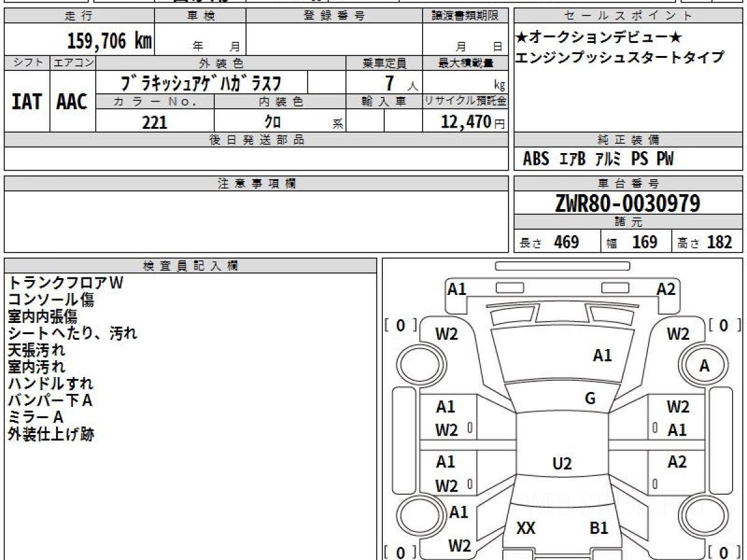The image size is (747, 560).
Task: Select the inspector note 室内汚れ
Action: (x=36, y=366)
